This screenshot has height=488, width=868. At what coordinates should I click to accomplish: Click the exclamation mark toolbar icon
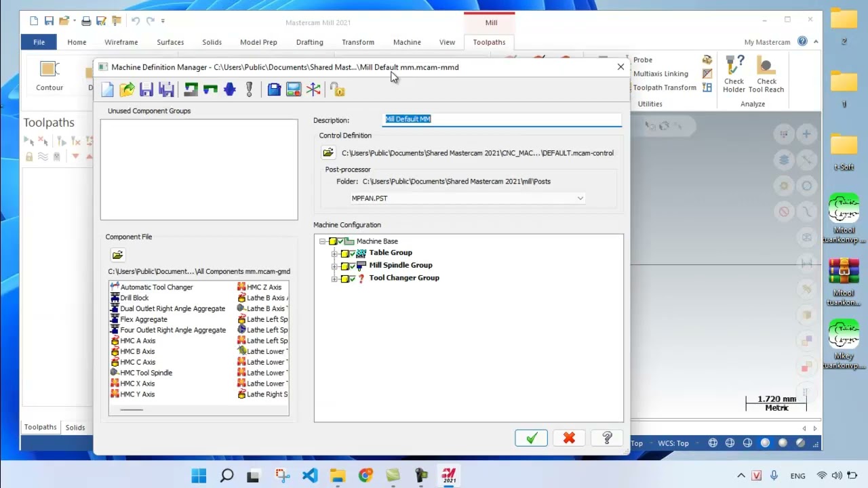(250, 89)
